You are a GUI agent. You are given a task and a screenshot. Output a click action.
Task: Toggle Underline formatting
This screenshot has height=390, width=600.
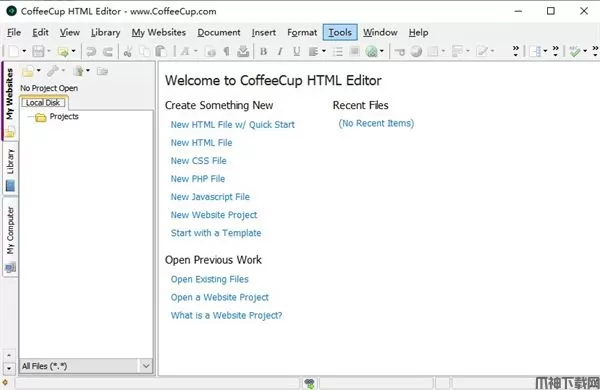(297, 51)
